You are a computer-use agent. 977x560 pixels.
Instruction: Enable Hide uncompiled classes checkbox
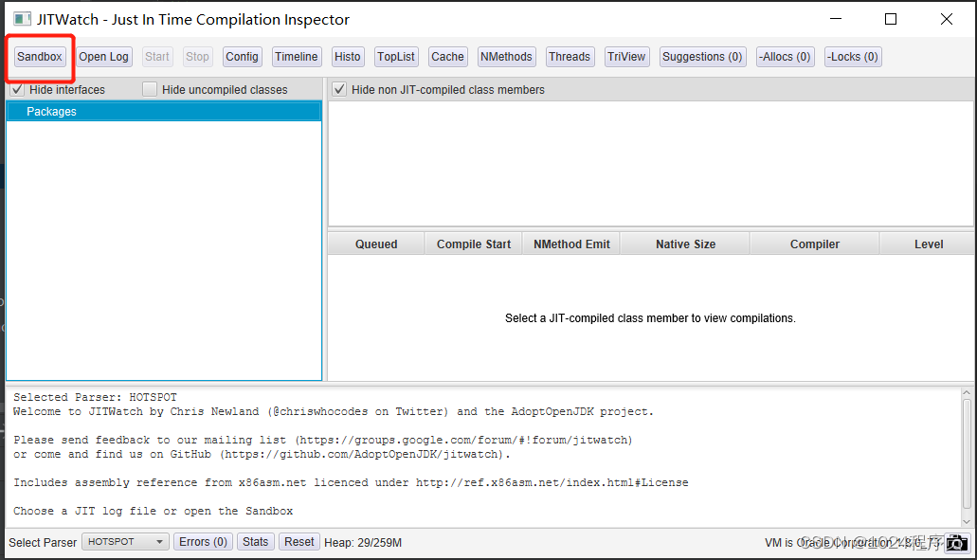click(x=150, y=90)
